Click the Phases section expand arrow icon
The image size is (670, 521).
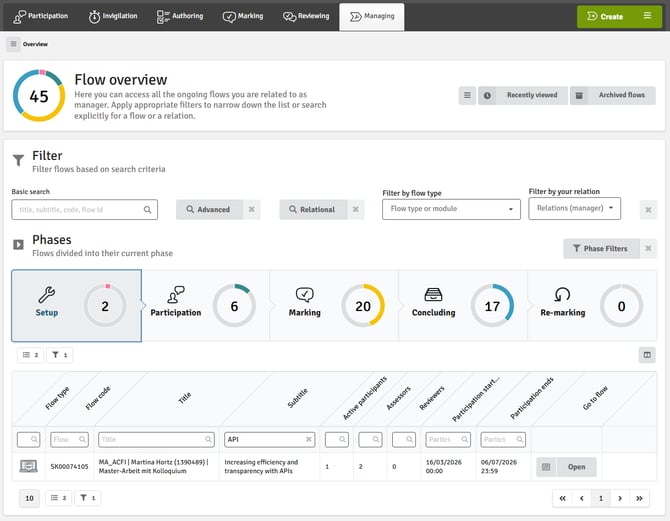18,244
